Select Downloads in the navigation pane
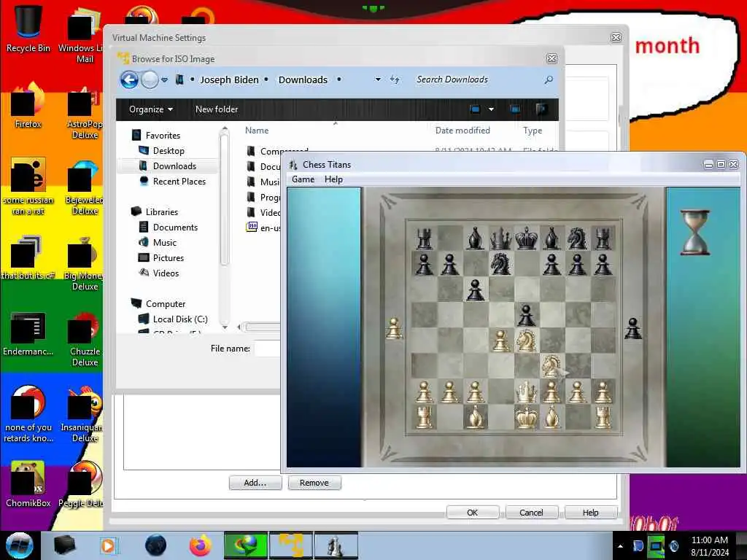The image size is (747, 560). coord(174,166)
